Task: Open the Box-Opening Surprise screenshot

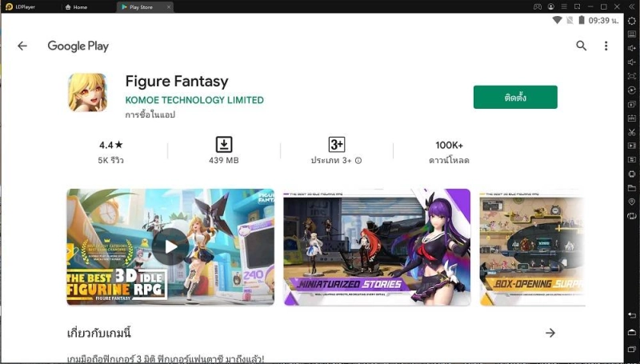Action: [x=532, y=247]
